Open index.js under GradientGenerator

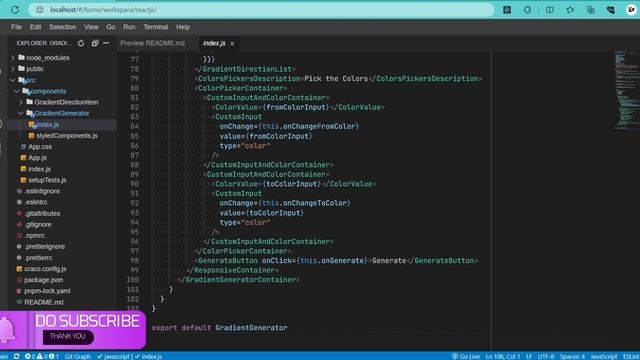[x=47, y=124]
